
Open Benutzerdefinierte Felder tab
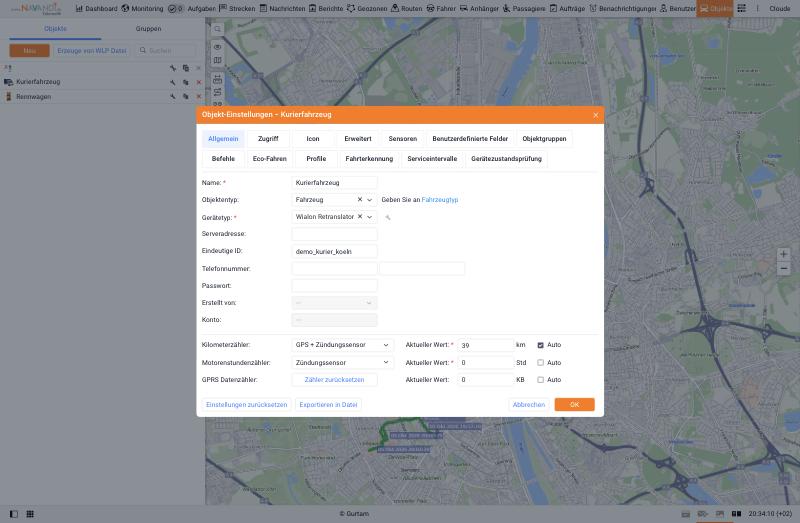tap(470, 139)
